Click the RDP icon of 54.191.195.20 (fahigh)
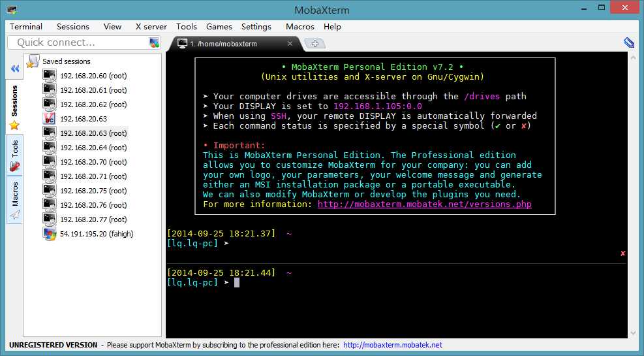Viewport: 644px width, 356px height. (x=50, y=234)
